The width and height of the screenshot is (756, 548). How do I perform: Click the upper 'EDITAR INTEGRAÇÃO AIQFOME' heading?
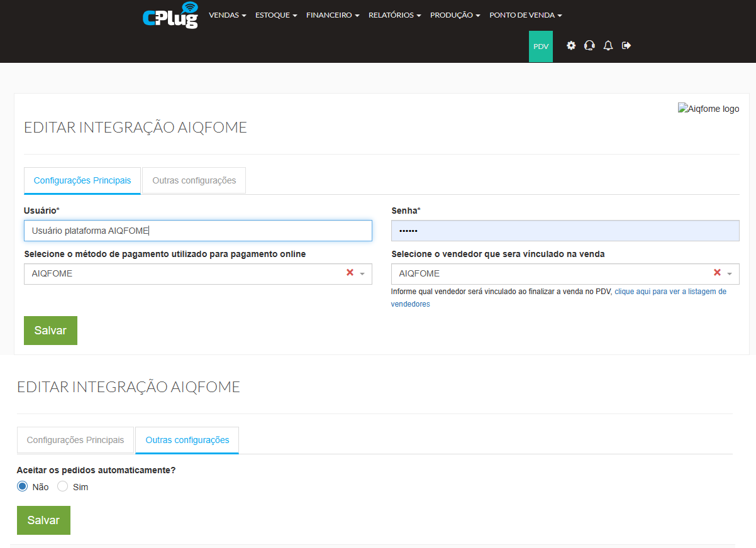[x=135, y=128]
